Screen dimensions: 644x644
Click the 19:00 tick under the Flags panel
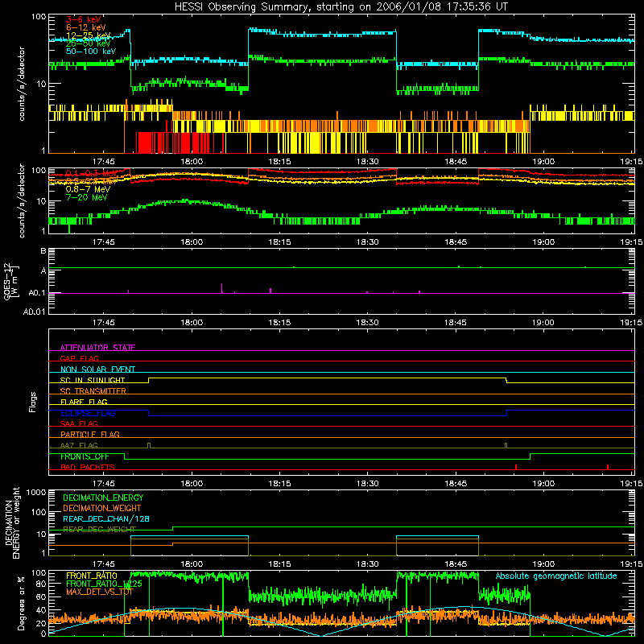(543, 484)
